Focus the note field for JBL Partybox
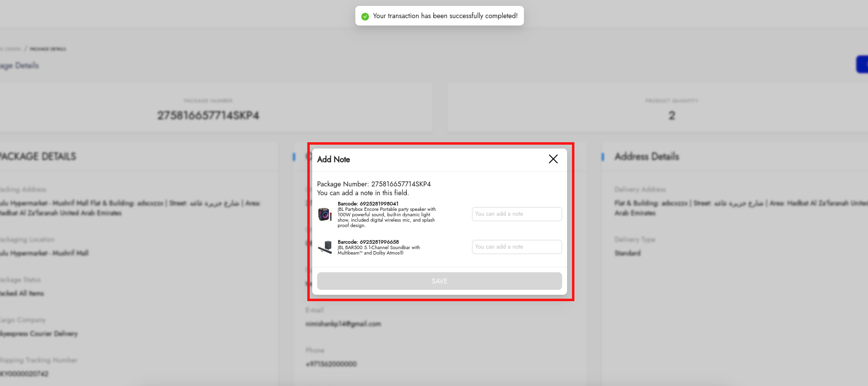The height and width of the screenshot is (386, 868). click(517, 214)
